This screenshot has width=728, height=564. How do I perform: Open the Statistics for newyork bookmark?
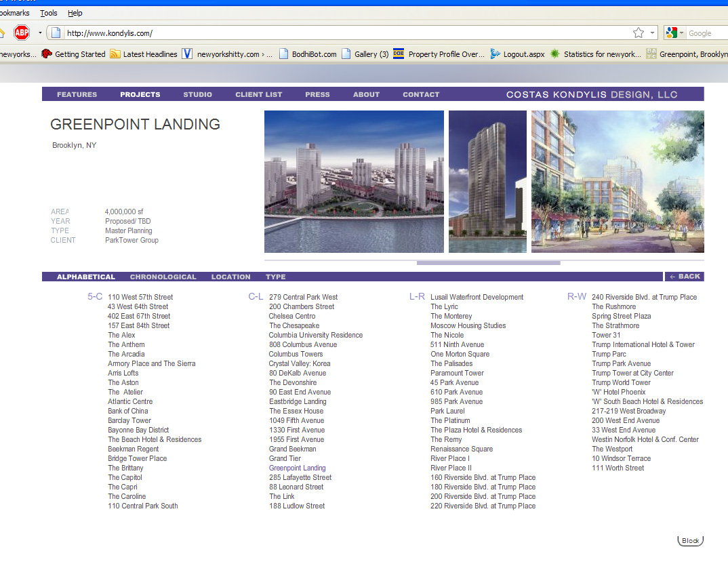[x=595, y=54]
